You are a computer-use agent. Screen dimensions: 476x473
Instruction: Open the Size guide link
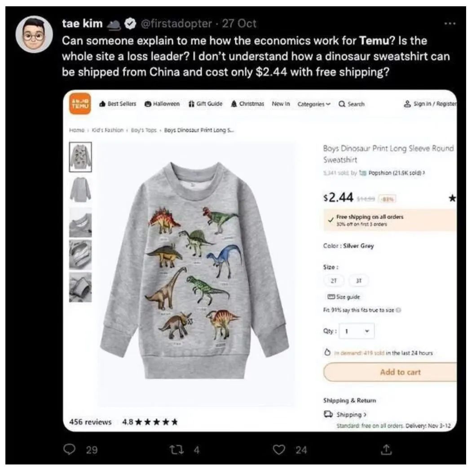pos(345,297)
